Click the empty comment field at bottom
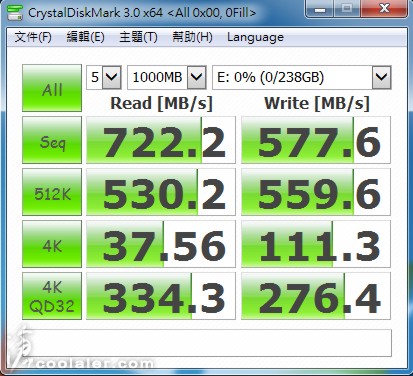413x376 pixels. point(207,343)
